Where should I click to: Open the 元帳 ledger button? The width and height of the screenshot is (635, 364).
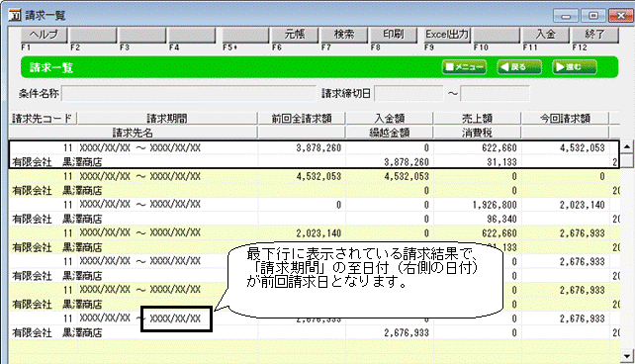click(x=295, y=35)
